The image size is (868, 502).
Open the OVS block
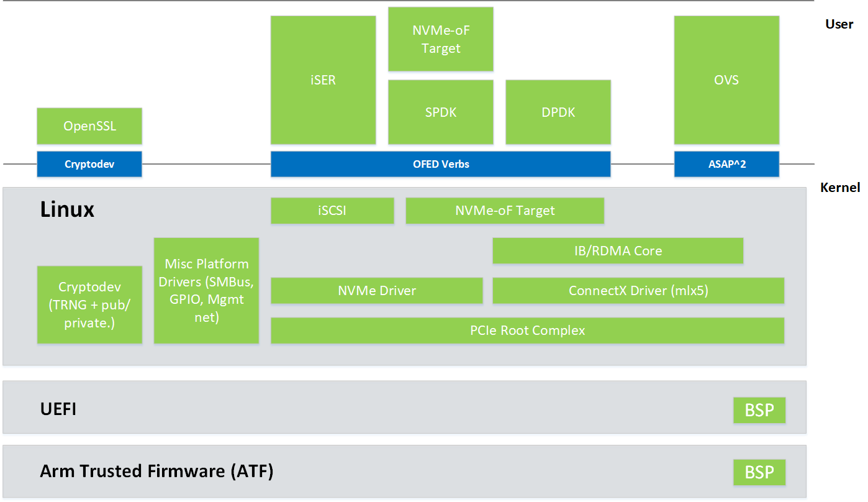726,80
